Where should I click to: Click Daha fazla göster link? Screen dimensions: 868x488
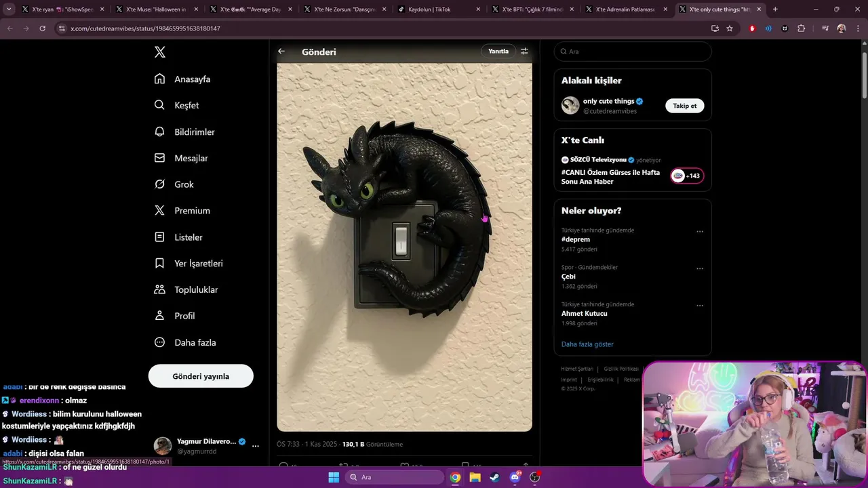(587, 344)
